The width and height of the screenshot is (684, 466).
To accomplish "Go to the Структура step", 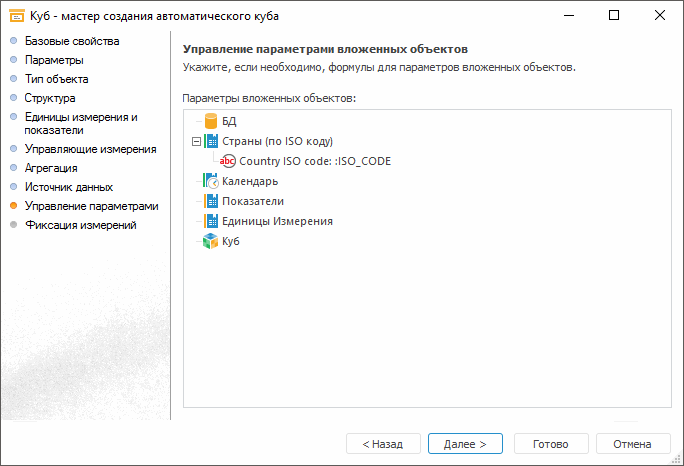I will (x=50, y=98).
